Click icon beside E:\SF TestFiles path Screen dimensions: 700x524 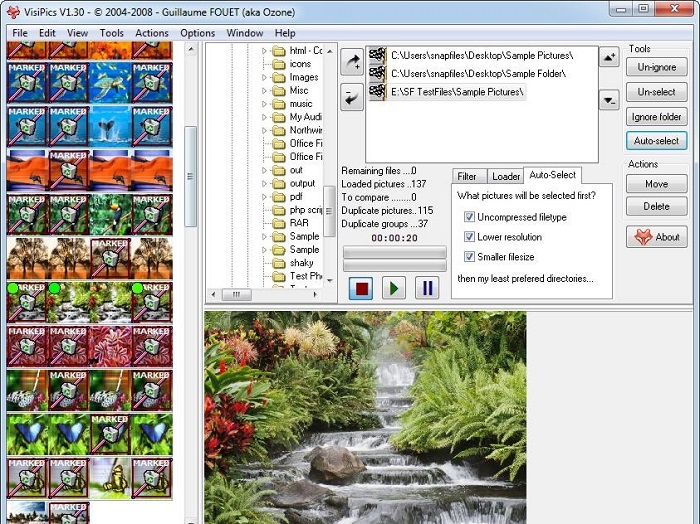[377, 92]
